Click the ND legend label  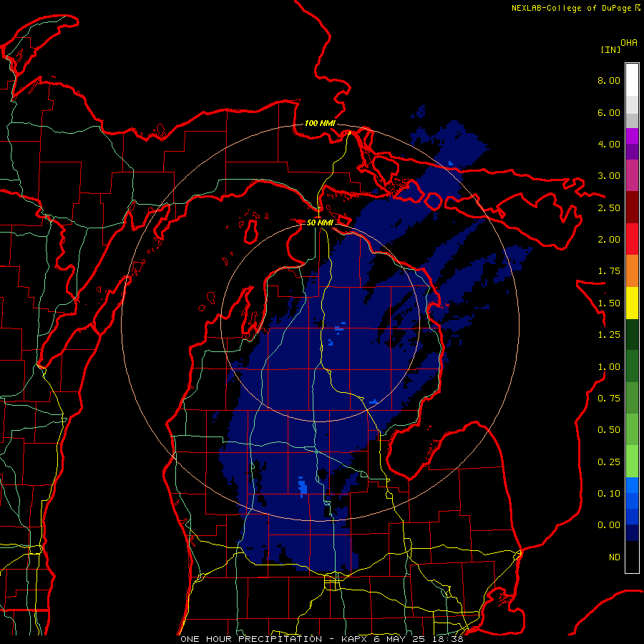point(615,557)
